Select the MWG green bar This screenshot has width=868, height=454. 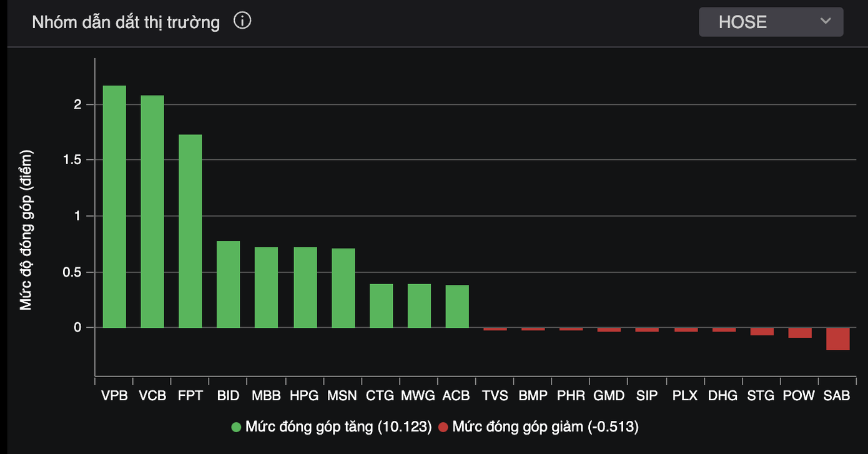tap(420, 305)
